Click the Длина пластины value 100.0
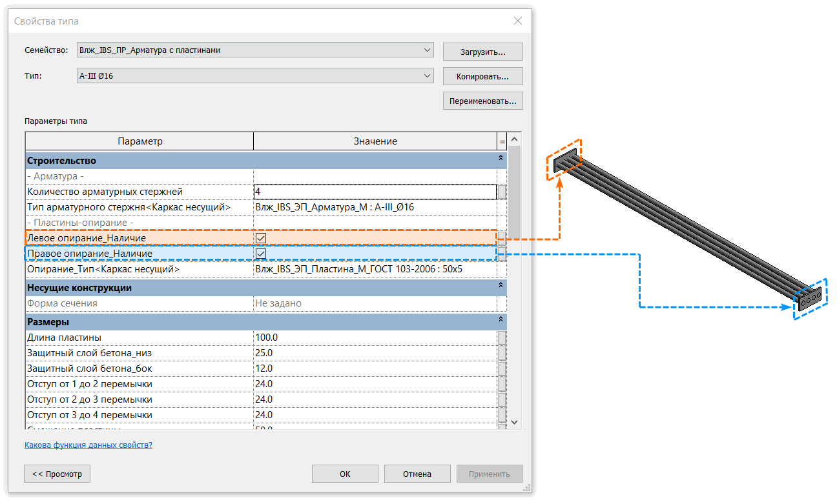This screenshot has height=504, width=837. (375, 338)
